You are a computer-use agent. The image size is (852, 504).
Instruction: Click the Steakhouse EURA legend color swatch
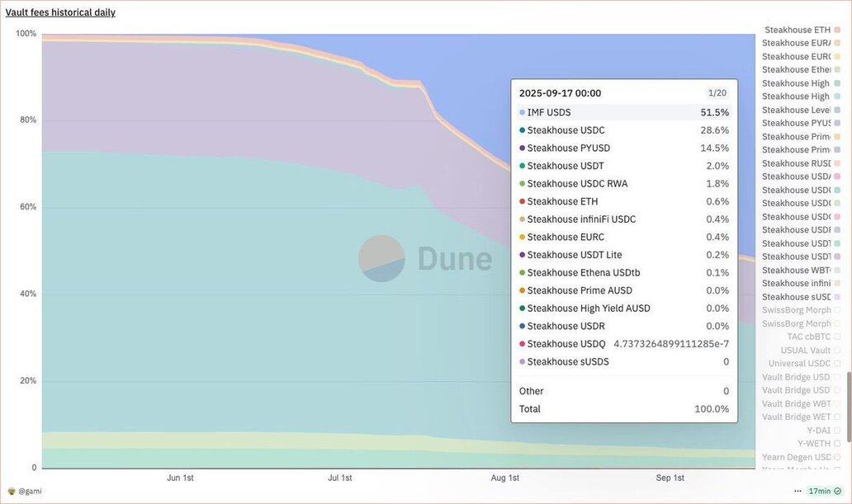pyautogui.click(x=837, y=43)
